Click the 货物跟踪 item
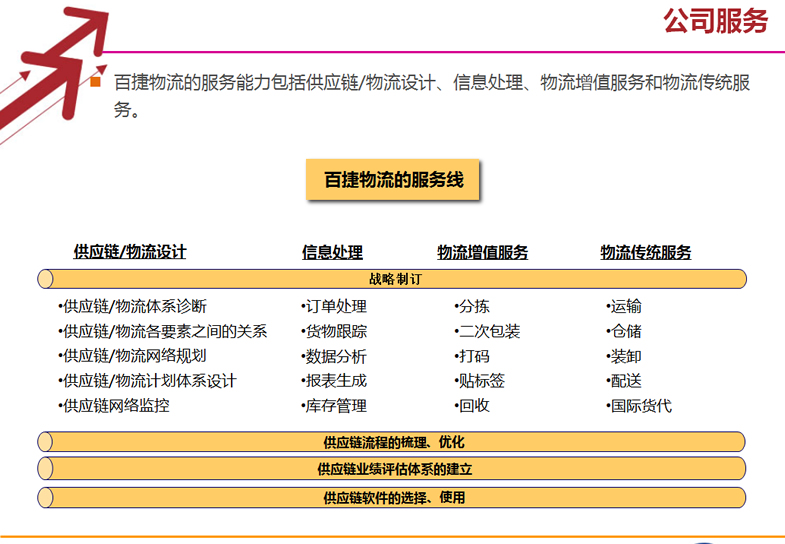Screen dimensions: 785x544 [334, 331]
